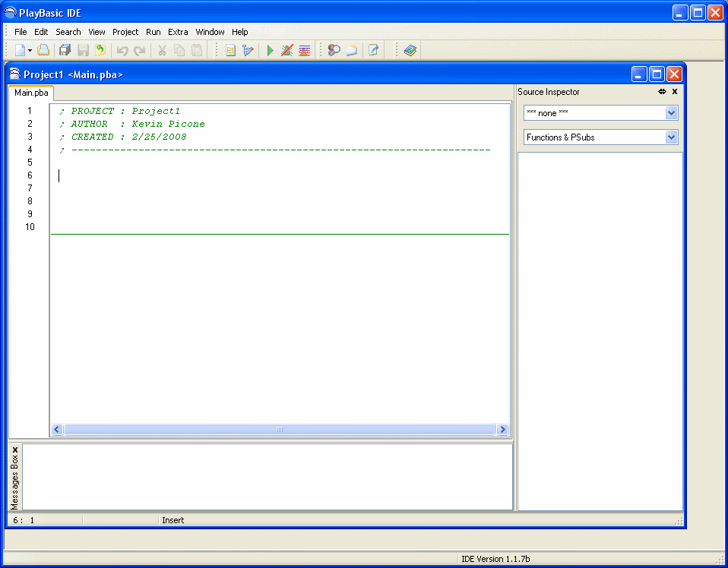This screenshot has height=568, width=728.
Task: Click the right arrow of horizontal scrollbar
Action: click(x=502, y=429)
